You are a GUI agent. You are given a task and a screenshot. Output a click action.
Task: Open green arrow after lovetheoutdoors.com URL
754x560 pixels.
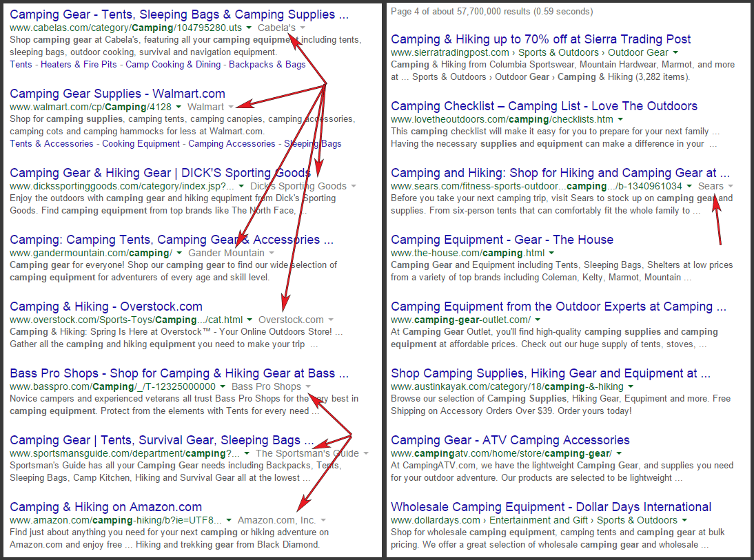pos(620,119)
